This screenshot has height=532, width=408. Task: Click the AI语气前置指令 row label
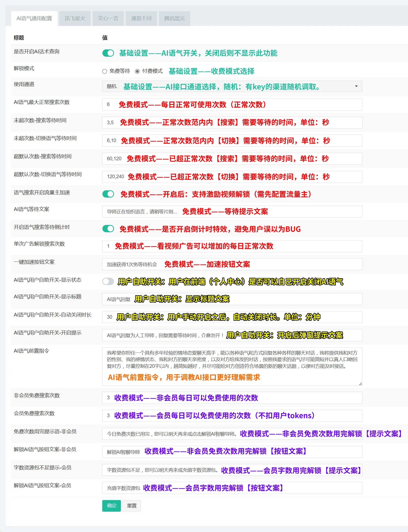coord(31,351)
